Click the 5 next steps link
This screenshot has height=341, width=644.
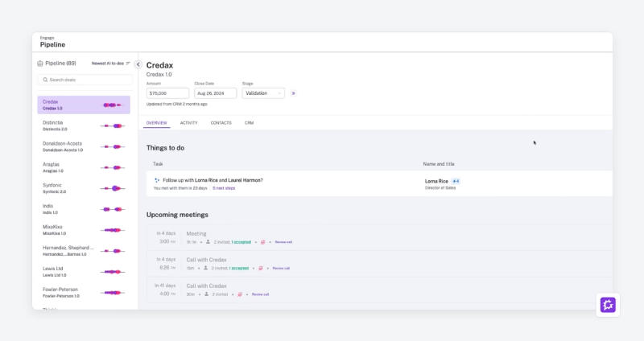point(224,188)
